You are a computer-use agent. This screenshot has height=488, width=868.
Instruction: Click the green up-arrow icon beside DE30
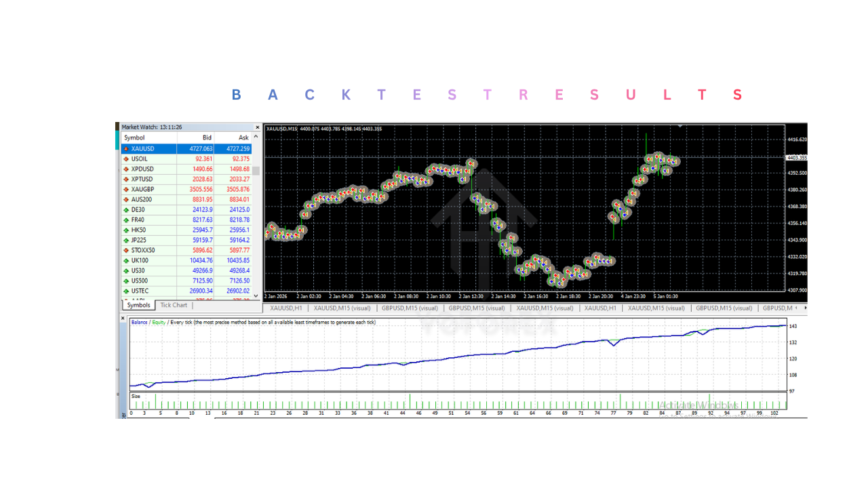pyautogui.click(x=126, y=209)
